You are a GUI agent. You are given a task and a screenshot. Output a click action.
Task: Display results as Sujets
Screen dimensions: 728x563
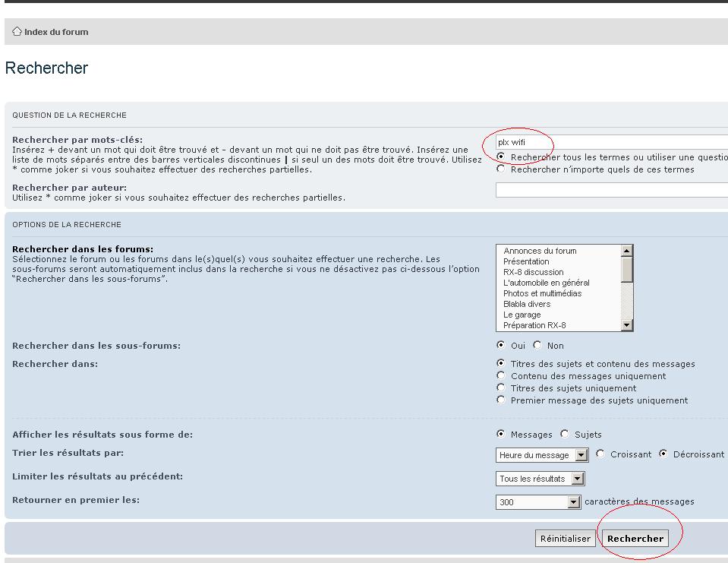click(x=564, y=434)
